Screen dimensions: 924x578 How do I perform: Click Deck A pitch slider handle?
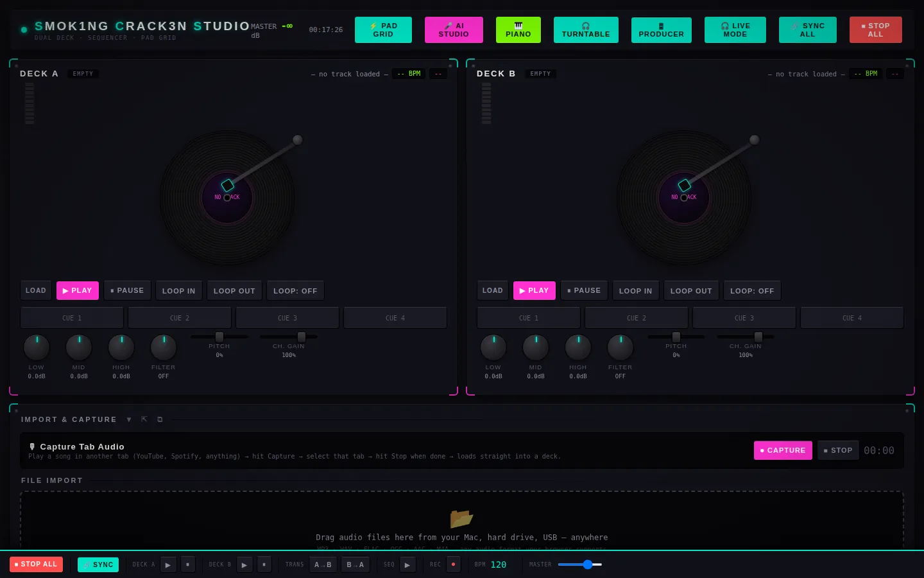[219, 337]
